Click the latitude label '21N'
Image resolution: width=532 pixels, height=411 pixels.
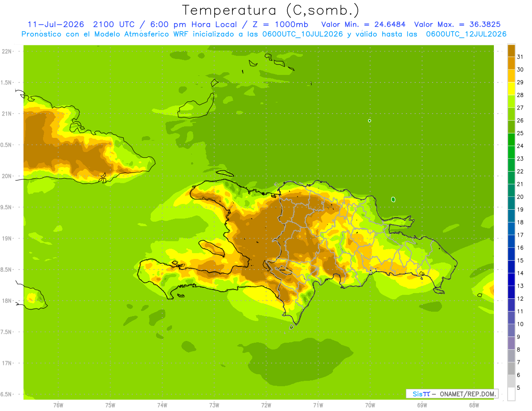tap(7, 114)
